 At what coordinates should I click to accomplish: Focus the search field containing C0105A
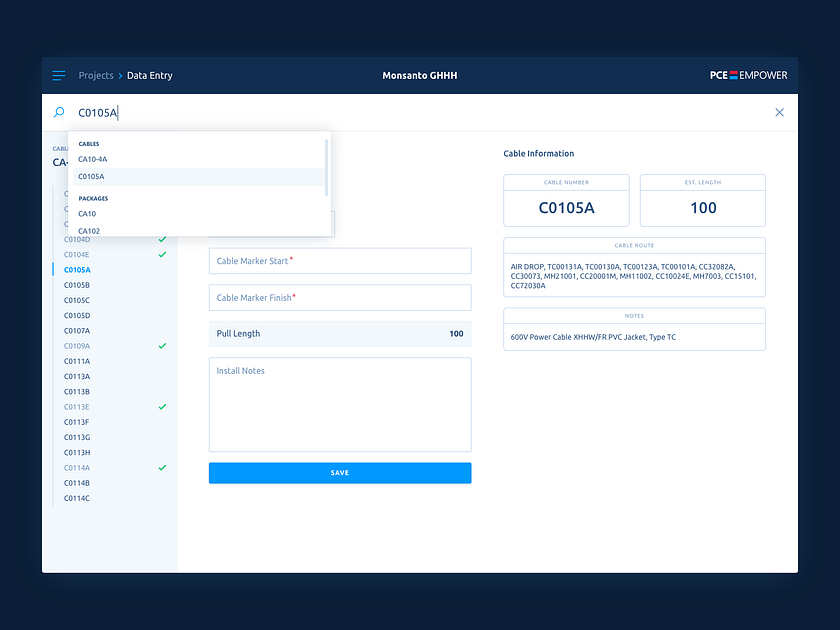(418, 112)
